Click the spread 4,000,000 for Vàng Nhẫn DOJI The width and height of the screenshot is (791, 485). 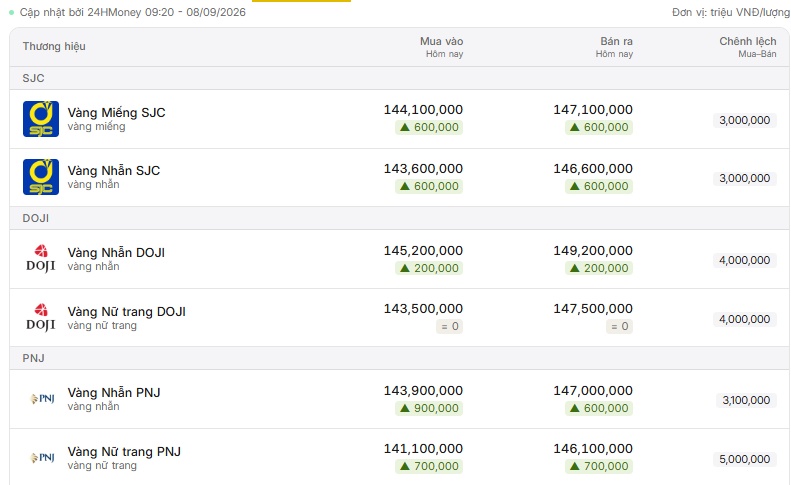[745, 260]
